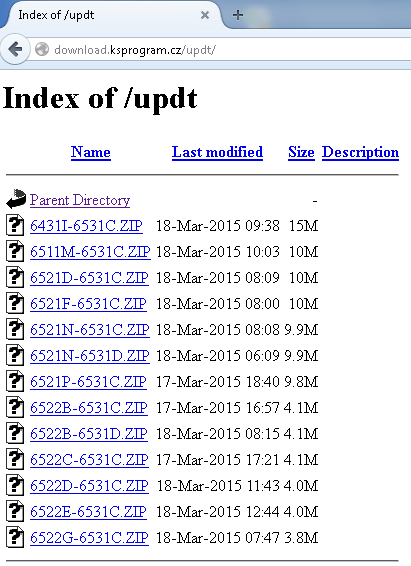
Task: Click the globe site identity icon
Action: point(42,49)
